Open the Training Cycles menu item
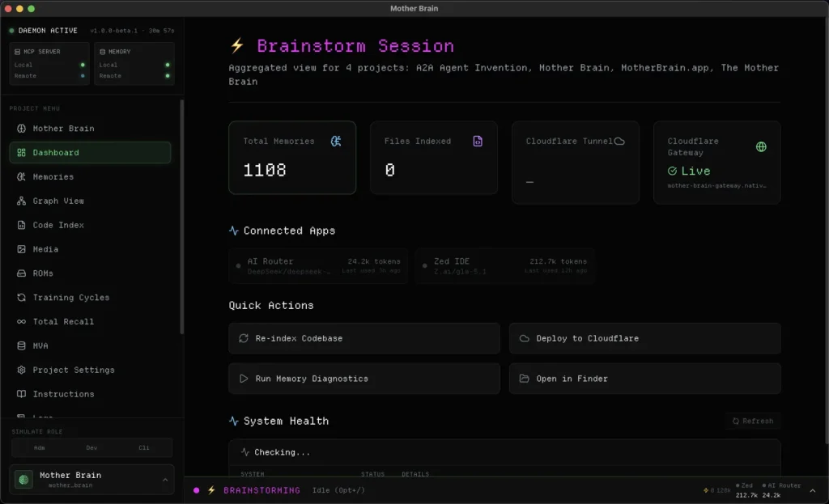Image resolution: width=829 pixels, height=504 pixels. (x=90, y=298)
